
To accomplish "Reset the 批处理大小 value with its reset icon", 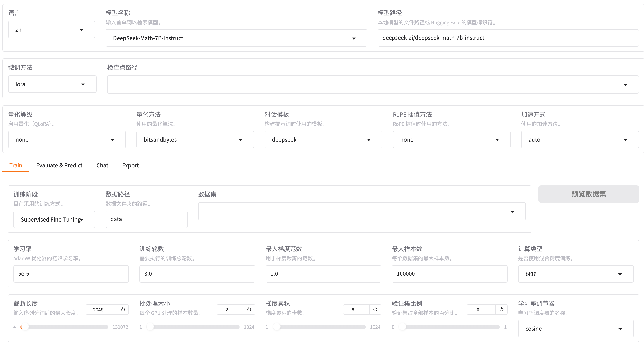I will click(x=249, y=310).
